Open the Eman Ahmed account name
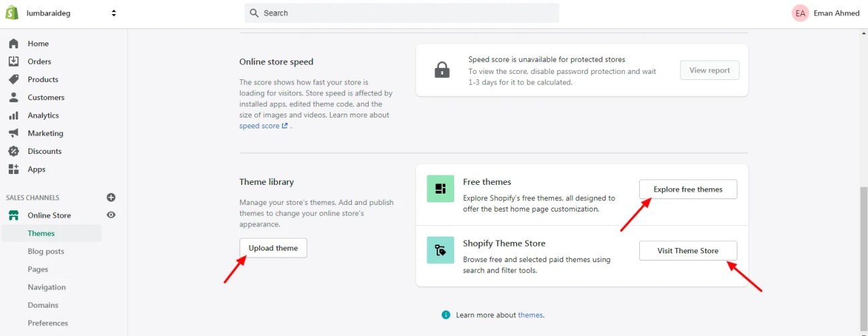This screenshot has width=868, height=336. [836, 13]
